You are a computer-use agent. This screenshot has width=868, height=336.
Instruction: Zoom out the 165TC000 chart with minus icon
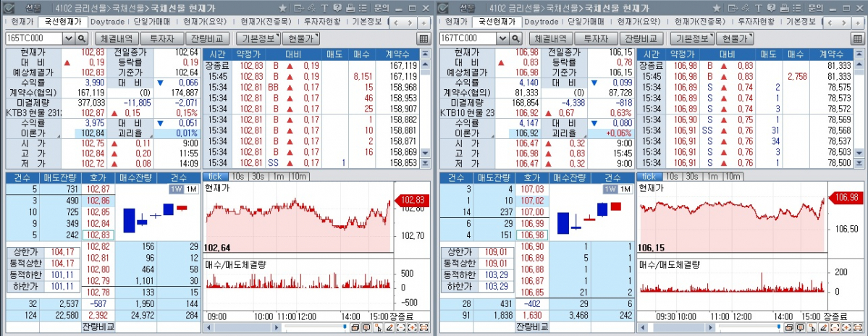401,328
